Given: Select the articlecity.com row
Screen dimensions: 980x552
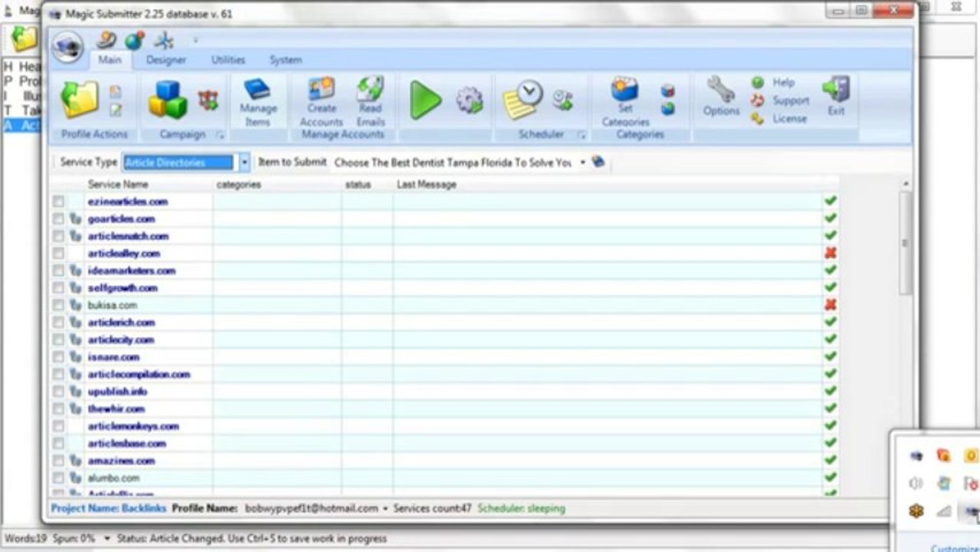Looking at the screenshot, I should [x=444, y=340].
